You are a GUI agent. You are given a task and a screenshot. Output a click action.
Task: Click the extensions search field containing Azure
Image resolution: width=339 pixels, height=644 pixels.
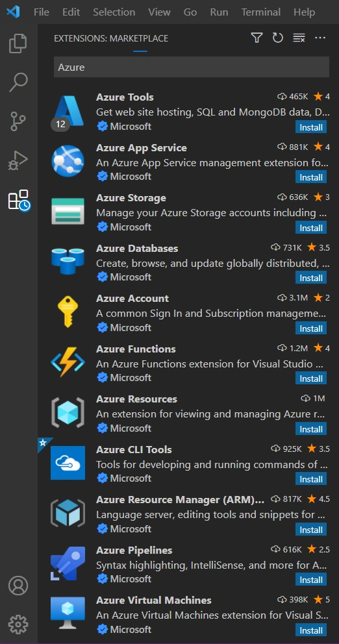192,67
